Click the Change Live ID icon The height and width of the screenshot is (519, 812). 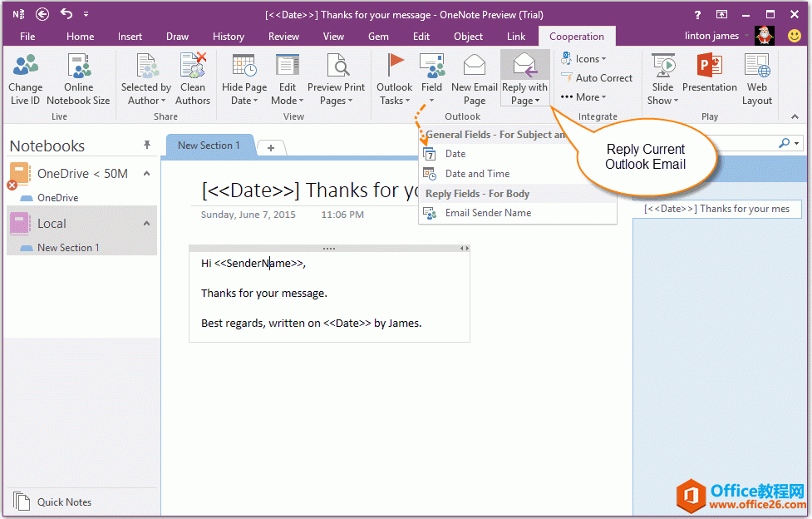pos(26,66)
